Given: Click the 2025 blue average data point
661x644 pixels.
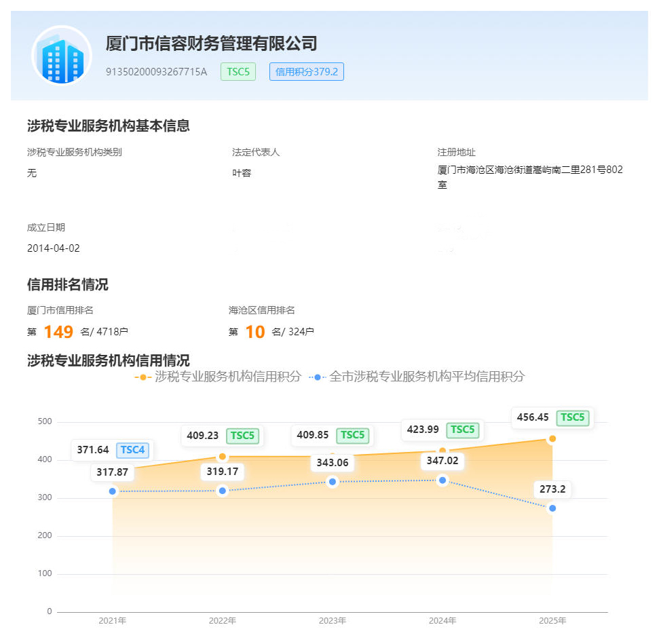Looking at the screenshot, I should (552, 508).
